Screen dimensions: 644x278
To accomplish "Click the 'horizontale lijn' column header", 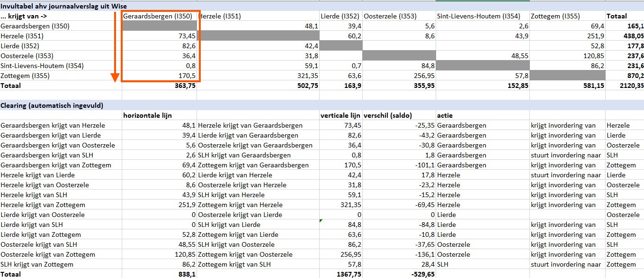I will [147, 115].
